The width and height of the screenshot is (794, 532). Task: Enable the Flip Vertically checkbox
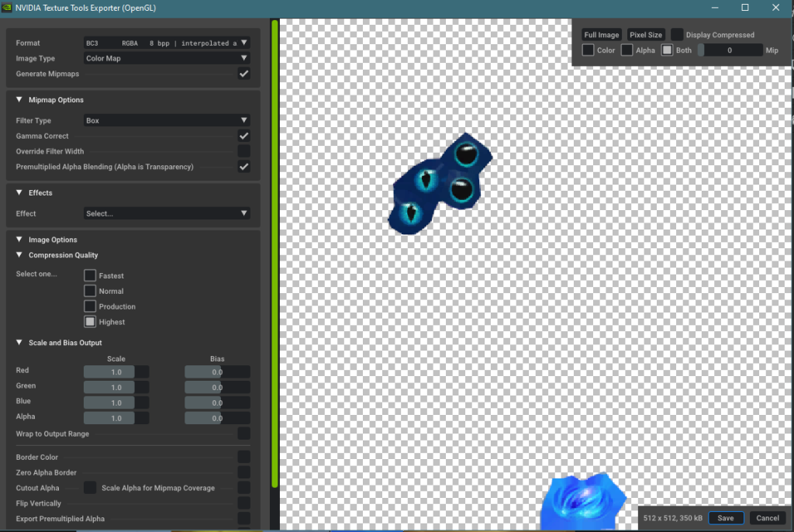[x=243, y=503]
